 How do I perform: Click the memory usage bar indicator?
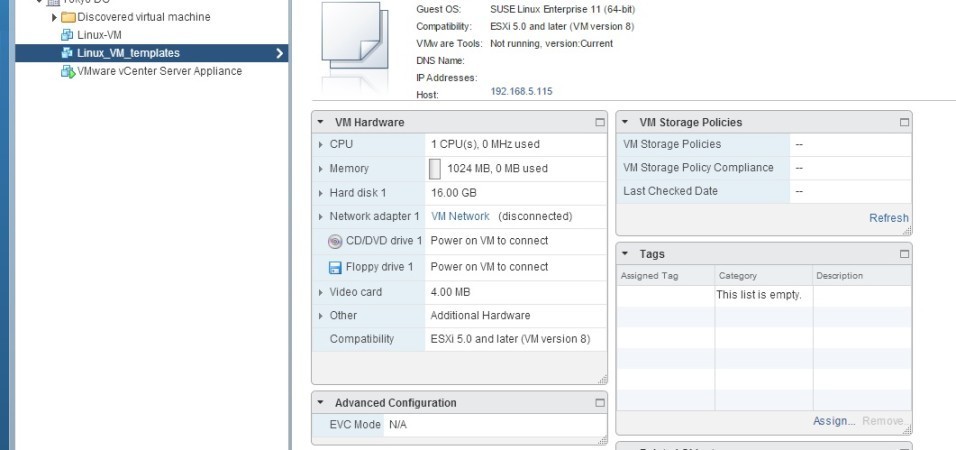pos(435,169)
